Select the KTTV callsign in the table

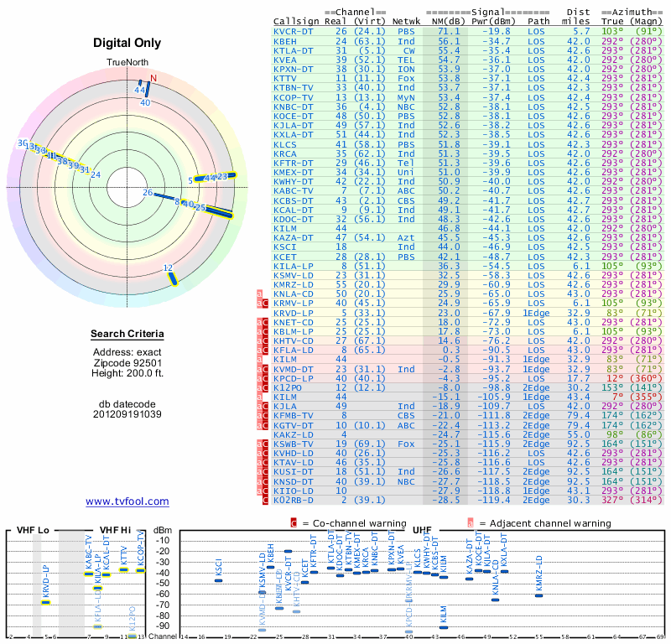point(285,78)
